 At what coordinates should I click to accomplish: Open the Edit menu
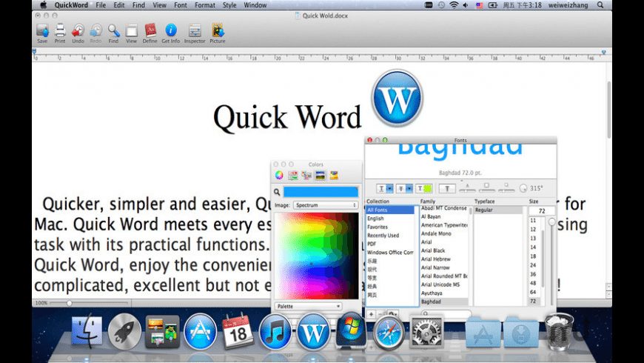pyautogui.click(x=119, y=5)
